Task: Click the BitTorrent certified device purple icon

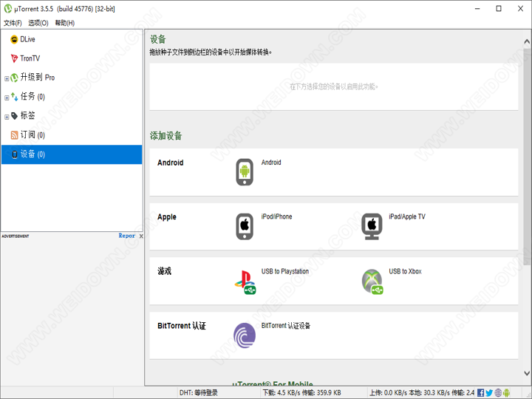Action: 245,335
